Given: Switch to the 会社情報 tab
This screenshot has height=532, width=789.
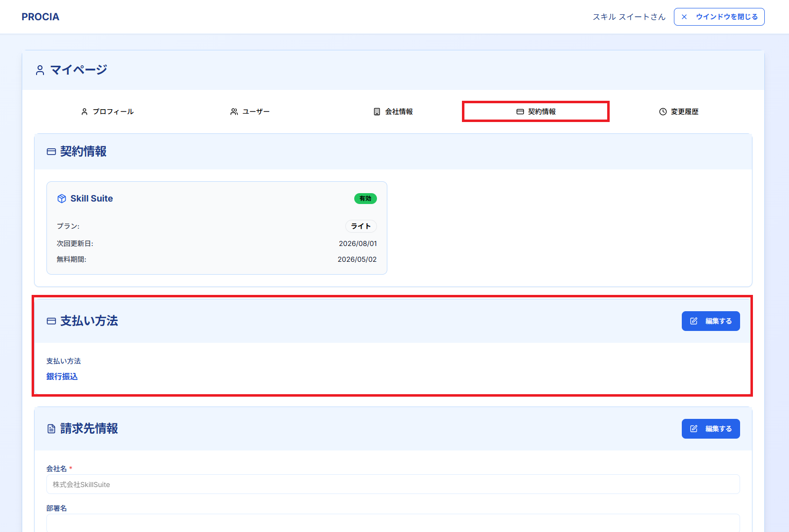Looking at the screenshot, I should (393, 112).
